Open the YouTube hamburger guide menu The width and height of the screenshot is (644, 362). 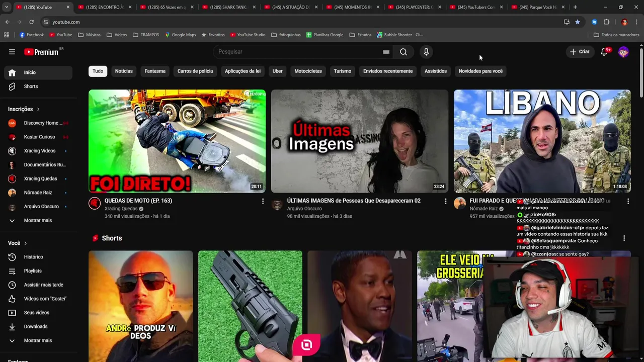pyautogui.click(x=12, y=52)
